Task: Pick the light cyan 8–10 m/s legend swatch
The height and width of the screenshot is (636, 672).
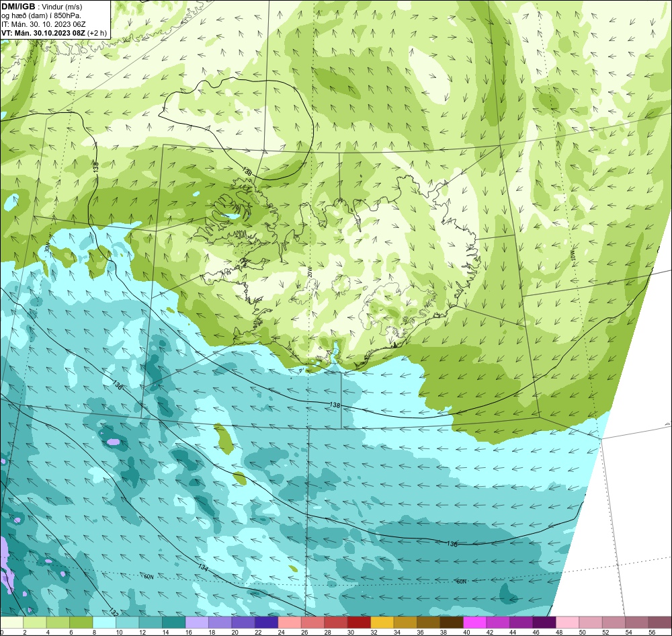Action: pyautogui.click(x=105, y=623)
